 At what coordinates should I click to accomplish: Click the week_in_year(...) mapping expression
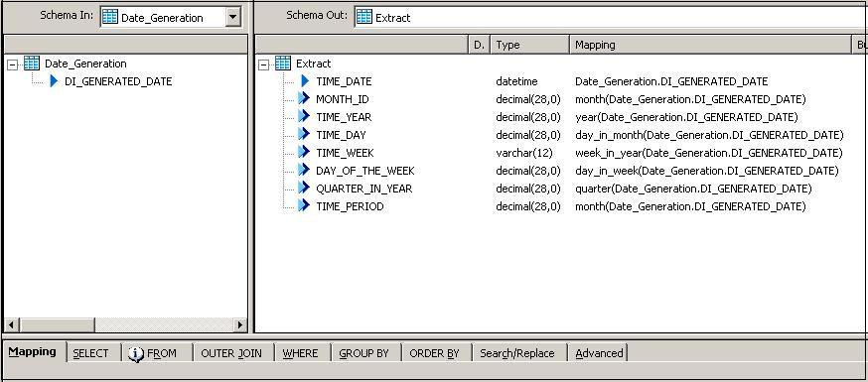click(x=708, y=153)
